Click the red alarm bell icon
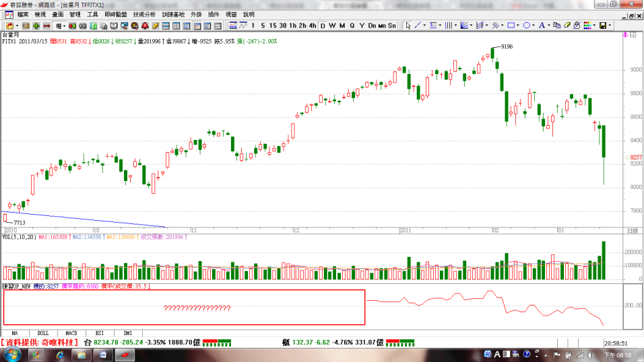 pyautogui.click(x=144, y=26)
